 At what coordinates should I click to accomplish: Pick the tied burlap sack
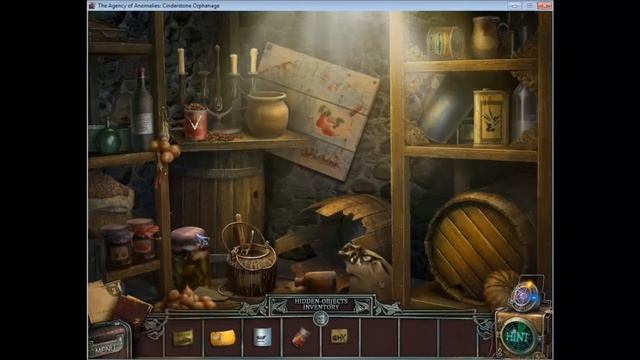364,267
